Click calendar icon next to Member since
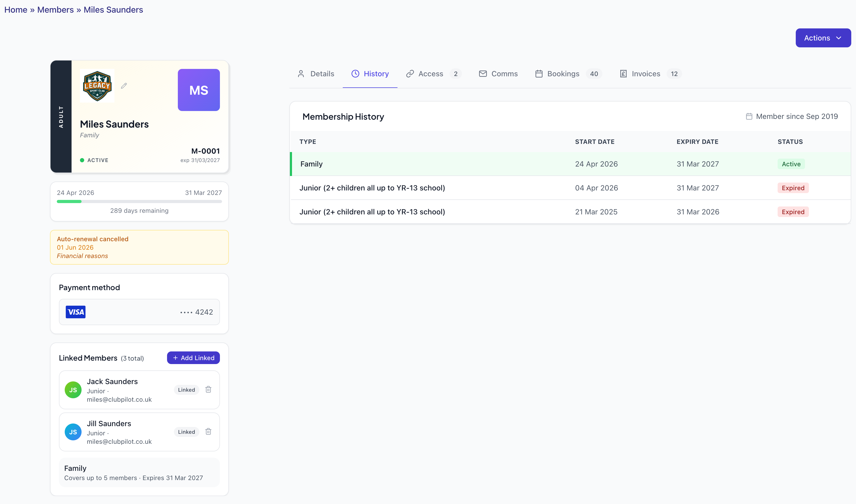The height and width of the screenshot is (504, 856). (x=749, y=117)
